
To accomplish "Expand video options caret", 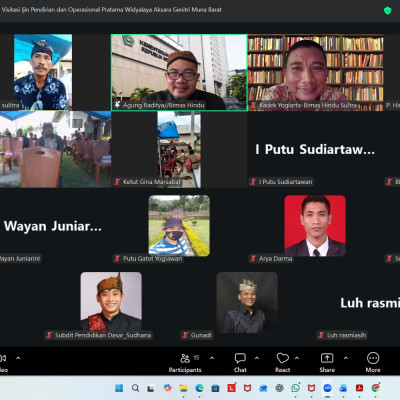I will click(18, 358).
